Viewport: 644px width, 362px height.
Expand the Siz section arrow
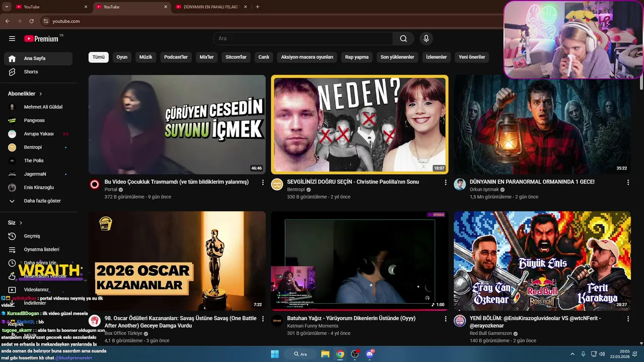pyautogui.click(x=21, y=223)
